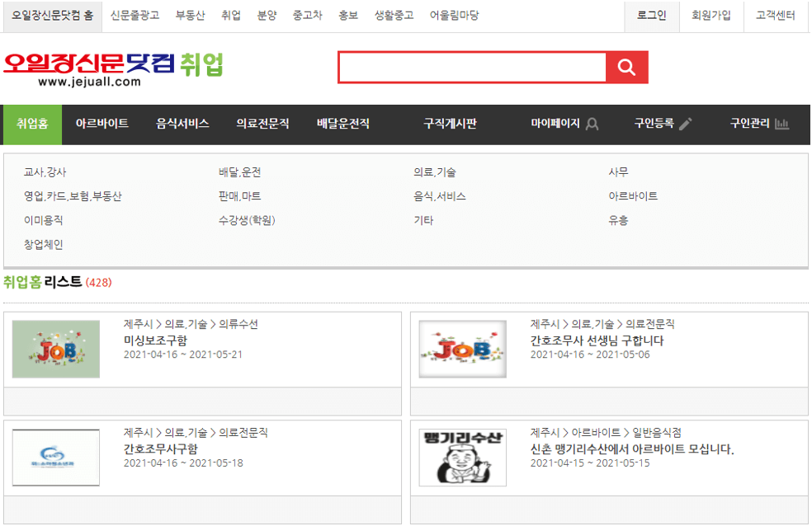Screen dimensions: 812x526
Task: Click the 로그인 button
Action: tap(651, 16)
